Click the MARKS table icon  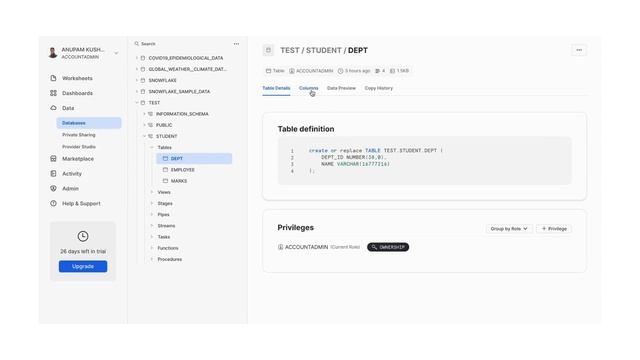point(165,181)
